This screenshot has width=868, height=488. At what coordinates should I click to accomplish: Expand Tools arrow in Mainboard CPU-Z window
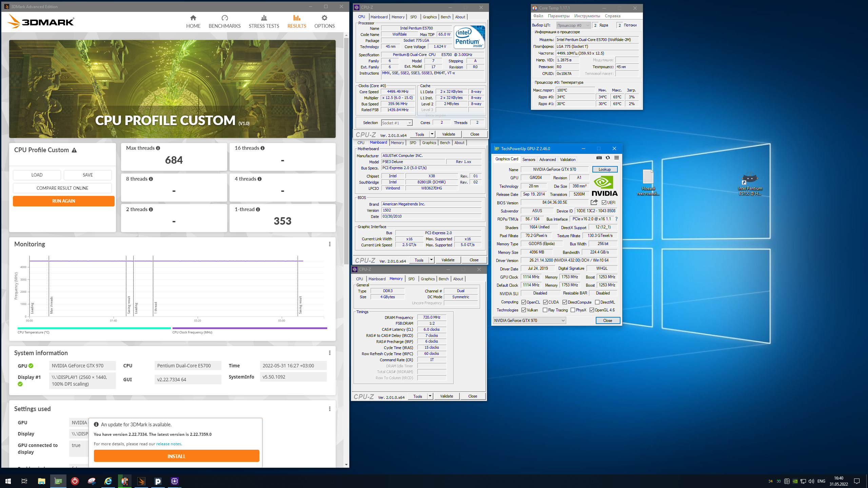pyautogui.click(x=431, y=260)
